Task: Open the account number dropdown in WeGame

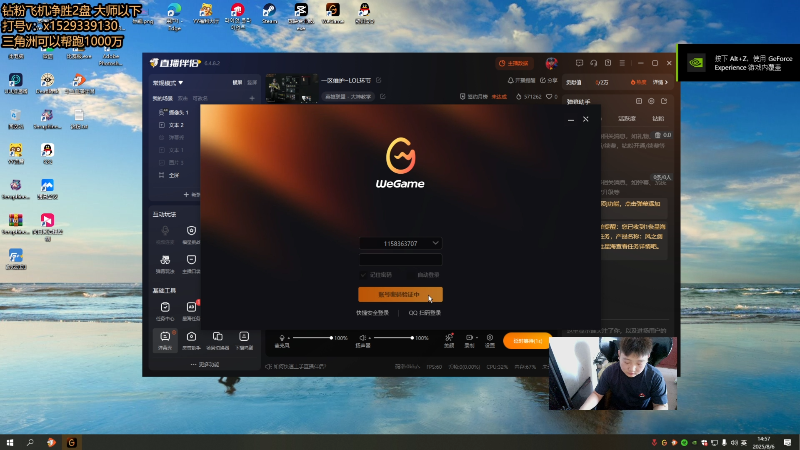Action: pos(435,243)
